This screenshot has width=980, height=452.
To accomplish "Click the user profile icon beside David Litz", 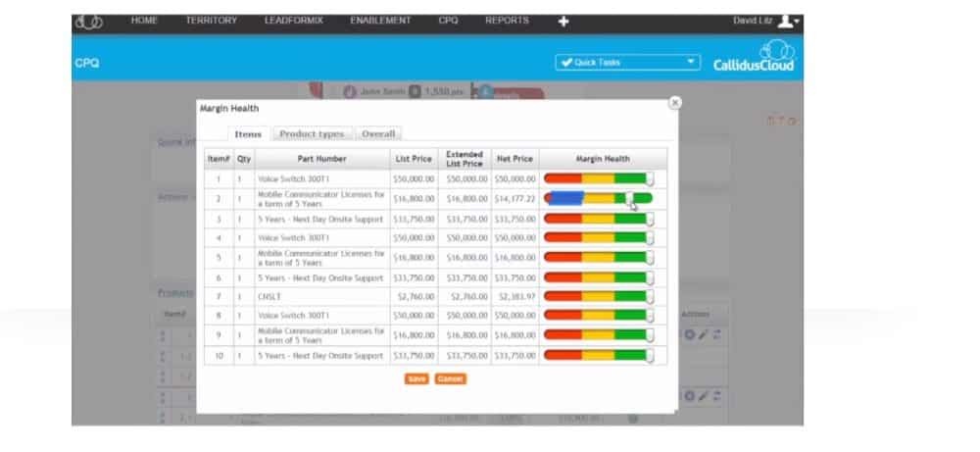I will pyautogui.click(x=786, y=21).
